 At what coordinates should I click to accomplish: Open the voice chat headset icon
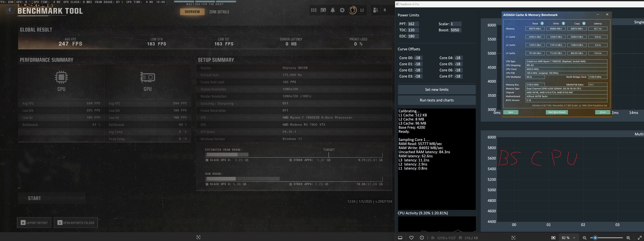point(323,10)
